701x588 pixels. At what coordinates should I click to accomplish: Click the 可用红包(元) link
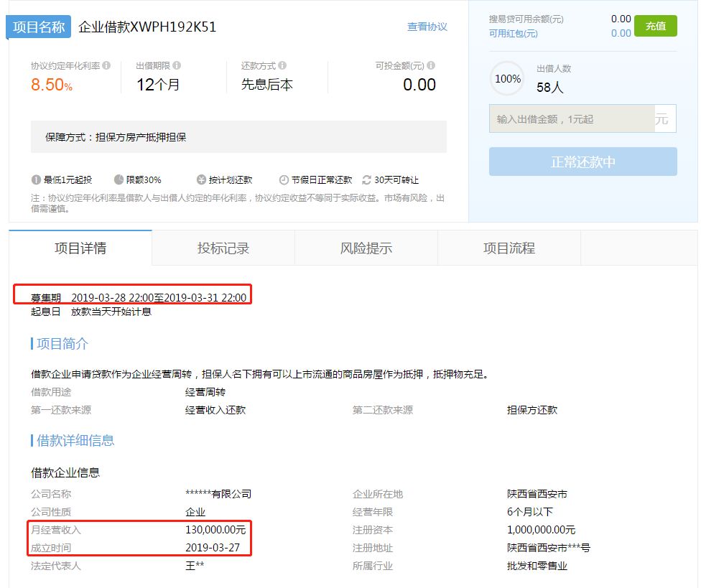coord(514,34)
